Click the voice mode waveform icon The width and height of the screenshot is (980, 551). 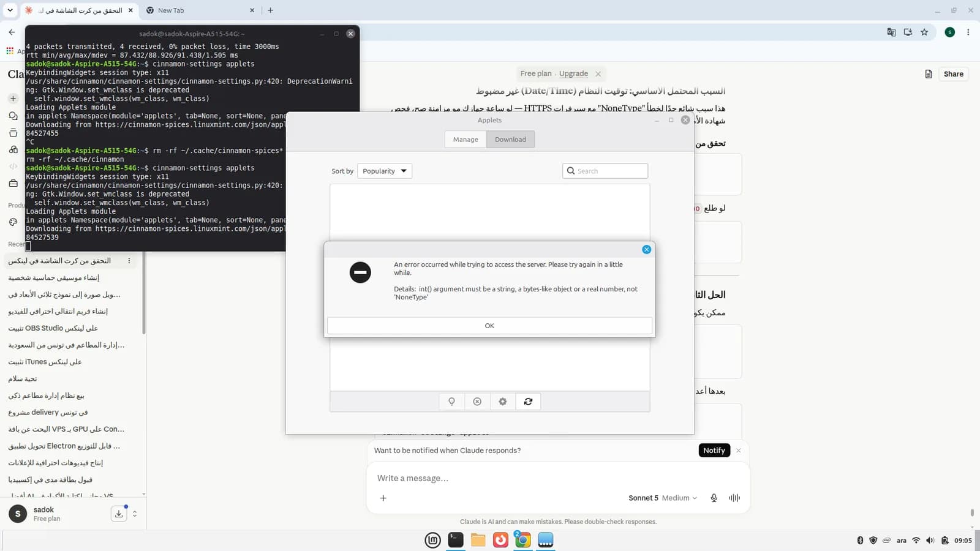point(734,498)
